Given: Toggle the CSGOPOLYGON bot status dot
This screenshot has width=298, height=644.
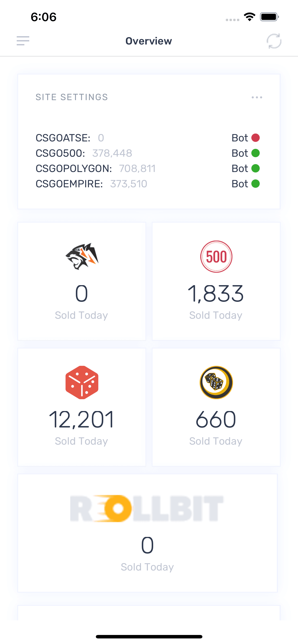Looking at the screenshot, I should (256, 168).
